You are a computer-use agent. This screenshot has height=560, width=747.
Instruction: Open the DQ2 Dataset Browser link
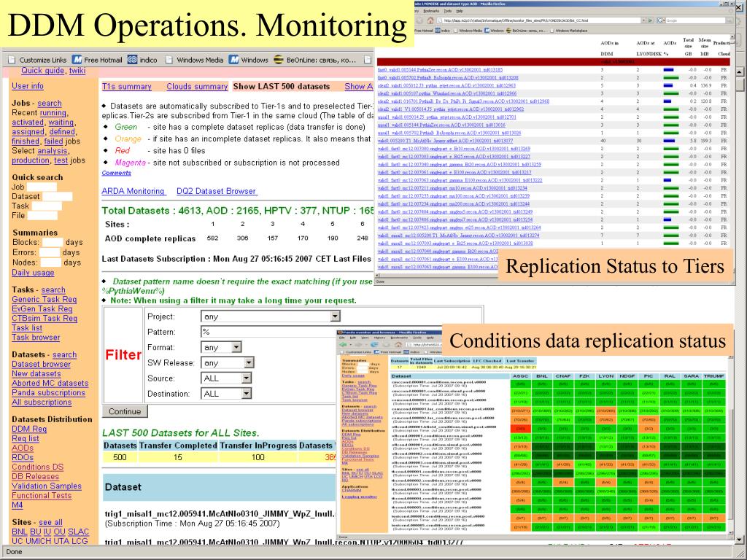pyautogui.click(x=216, y=191)
